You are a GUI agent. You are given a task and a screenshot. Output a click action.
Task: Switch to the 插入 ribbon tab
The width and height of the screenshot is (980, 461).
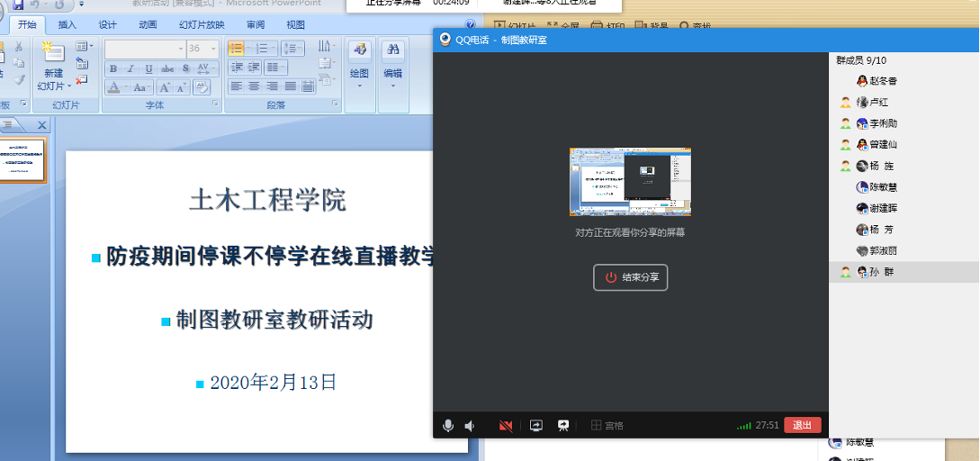point(67,25)
